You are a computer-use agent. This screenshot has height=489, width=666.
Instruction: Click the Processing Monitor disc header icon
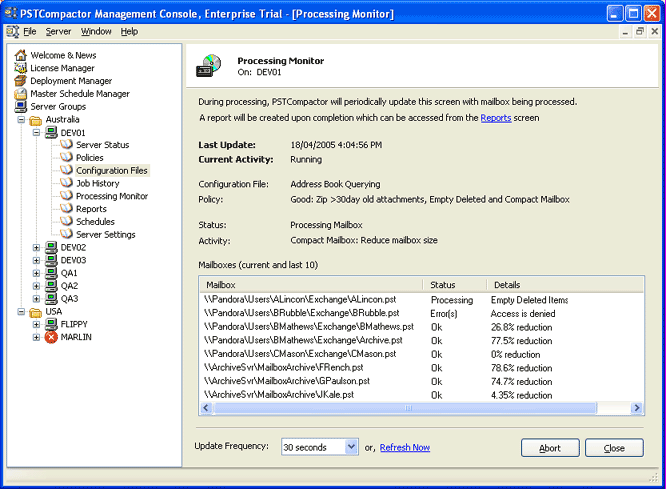[x=209, y=66]
